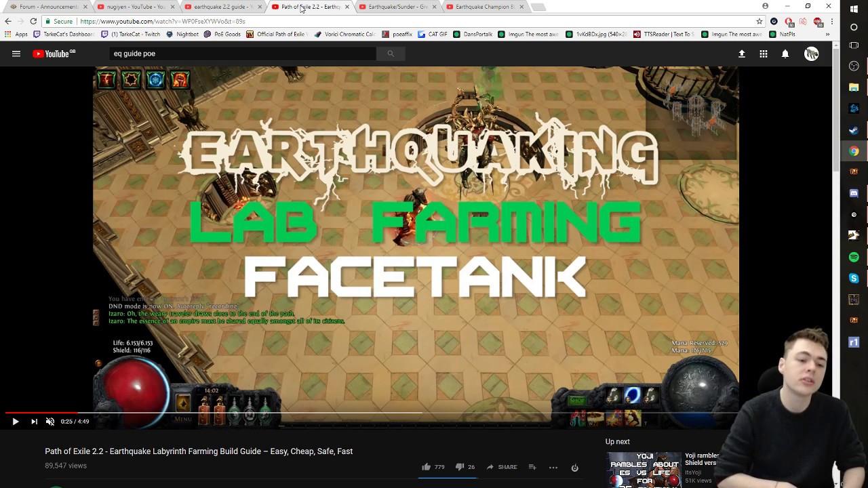The height and width of the screenshot is (488, 868).
Task: Open the YouTube apps grid
Action: 764,54
